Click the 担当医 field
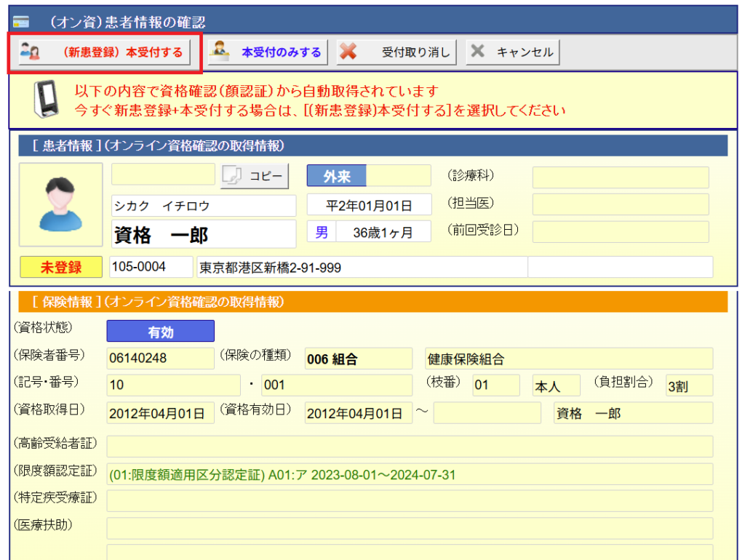 coord(620,204)
